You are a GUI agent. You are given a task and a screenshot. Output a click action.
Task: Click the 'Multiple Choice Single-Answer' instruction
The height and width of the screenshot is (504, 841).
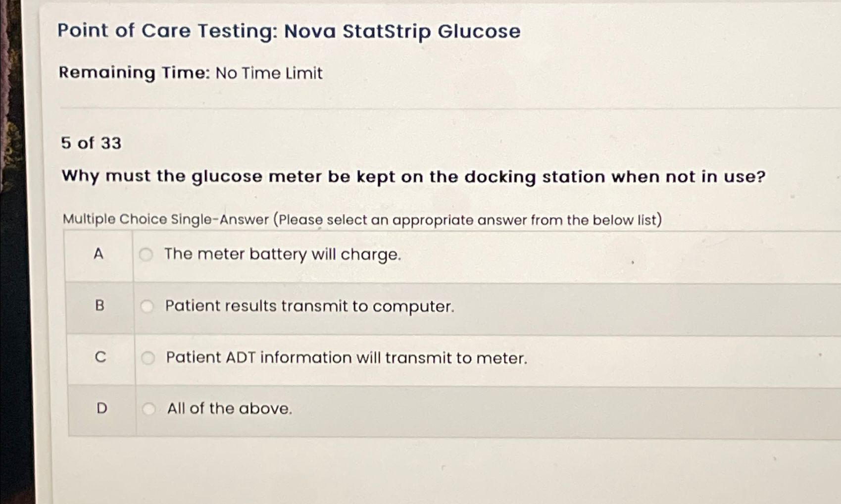tap(362, 219)
